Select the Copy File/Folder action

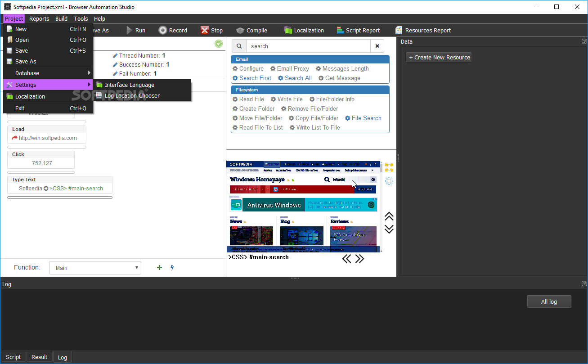pyautogui.click(x=314, y=118)
